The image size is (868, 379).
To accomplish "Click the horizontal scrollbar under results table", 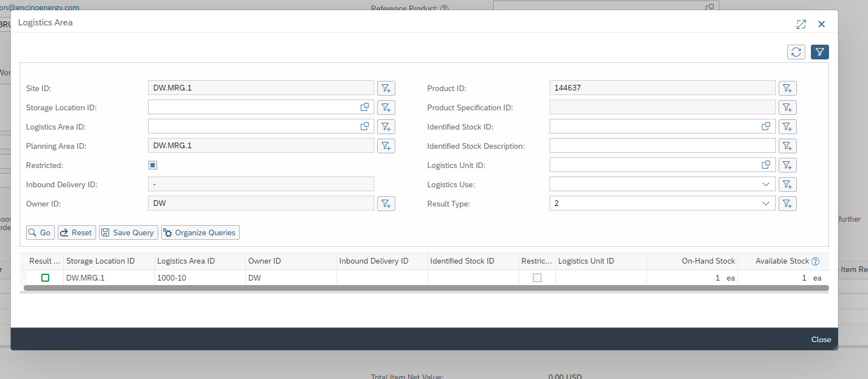I will pos(426,288).
